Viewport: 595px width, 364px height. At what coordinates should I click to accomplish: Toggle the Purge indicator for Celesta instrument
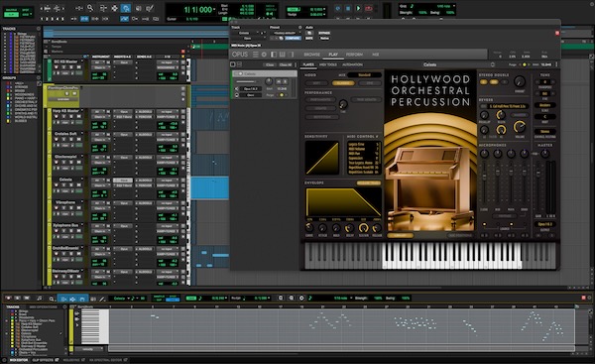coord(282,95)
